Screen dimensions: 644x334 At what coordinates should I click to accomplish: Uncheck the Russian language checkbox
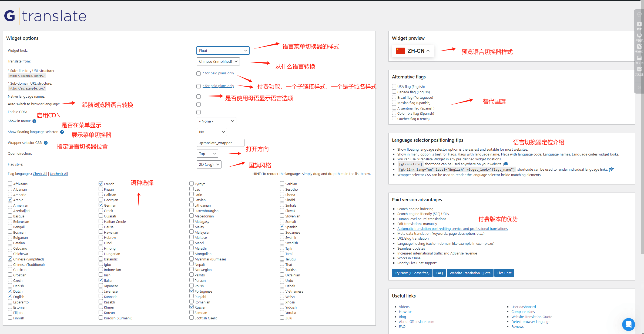pyautogui.click(x=192, y=307)
